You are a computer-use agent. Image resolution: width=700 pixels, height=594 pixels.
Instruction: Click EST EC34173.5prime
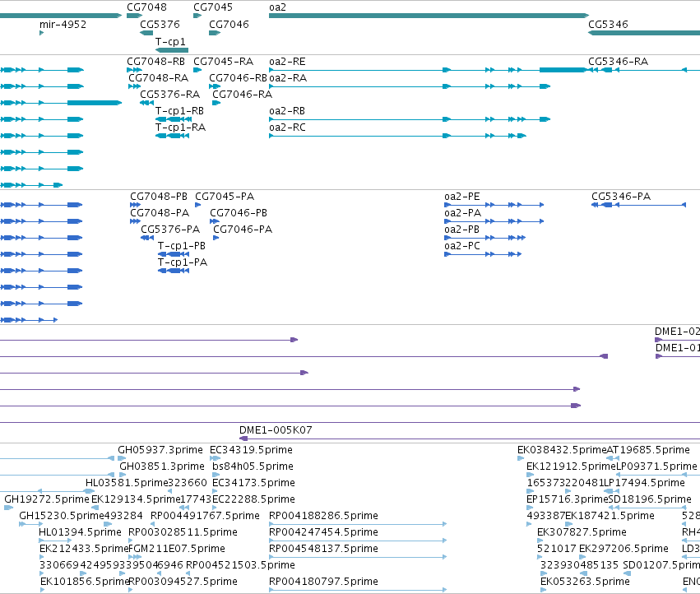[x=253, y=483]
